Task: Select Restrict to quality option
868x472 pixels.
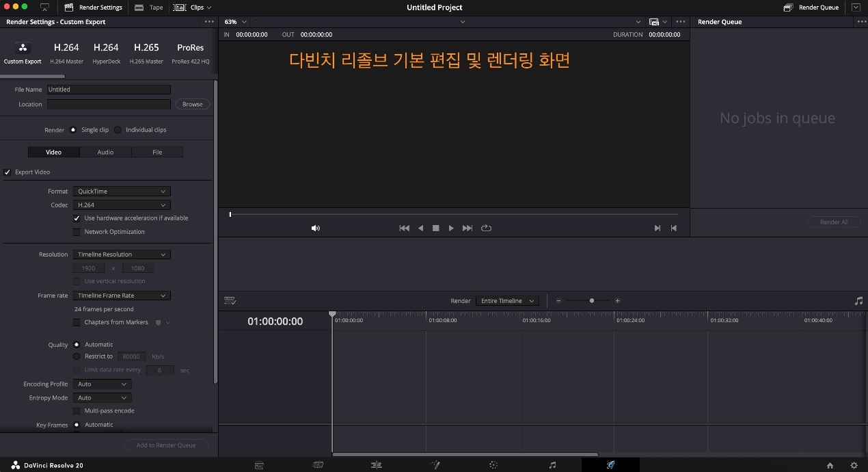Action: (77, 356)
